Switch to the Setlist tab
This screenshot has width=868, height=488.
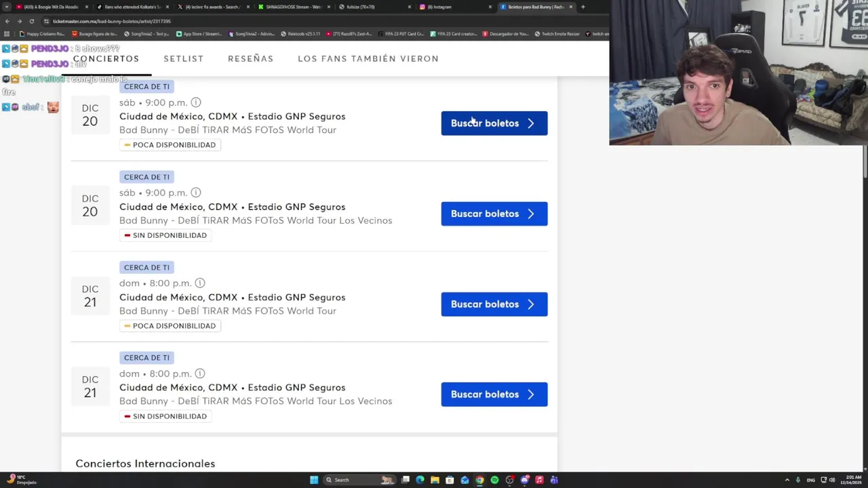(183, 58)
